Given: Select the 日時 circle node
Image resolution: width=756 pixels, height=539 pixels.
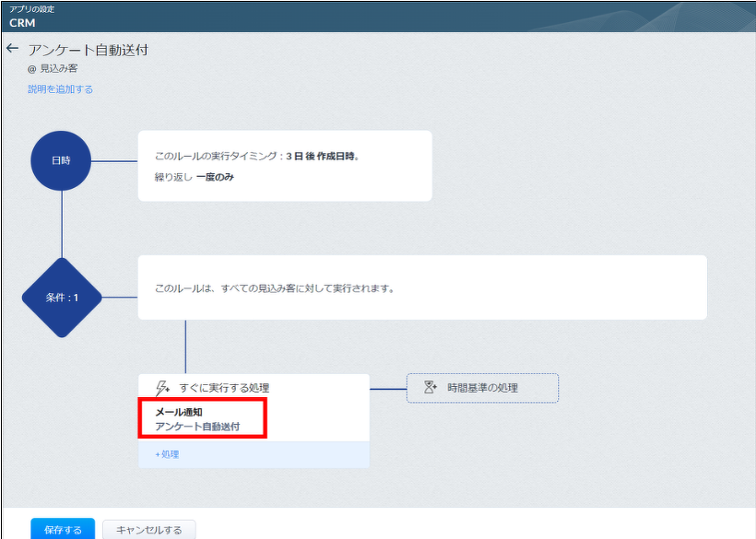Looking at the screenshot, I should tap(61, 161).
